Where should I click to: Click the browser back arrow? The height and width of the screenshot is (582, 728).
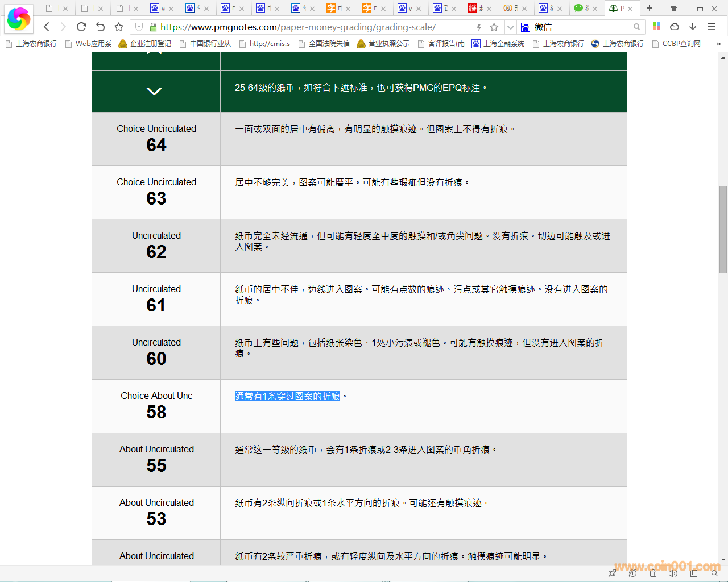[47, 27]
